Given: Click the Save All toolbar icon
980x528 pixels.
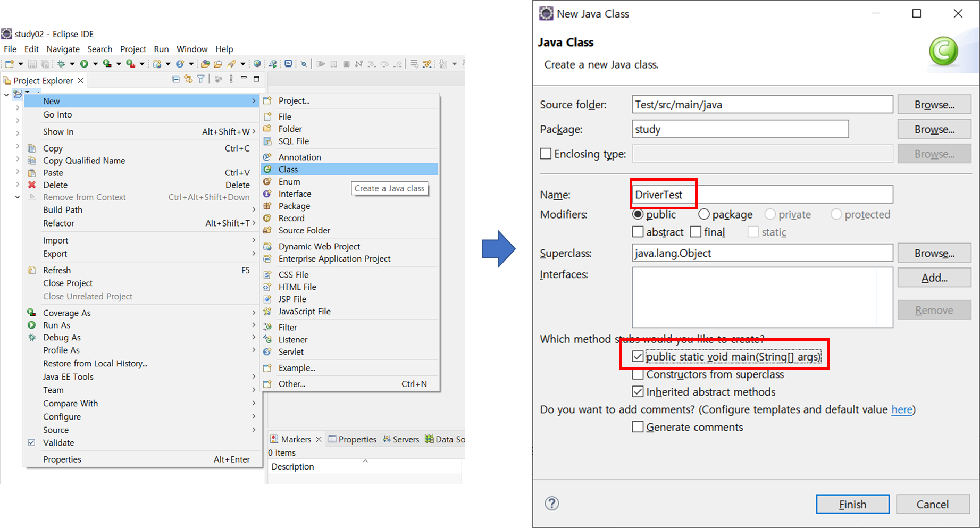Looking at the screenshot, I should [x=45, y=64].
